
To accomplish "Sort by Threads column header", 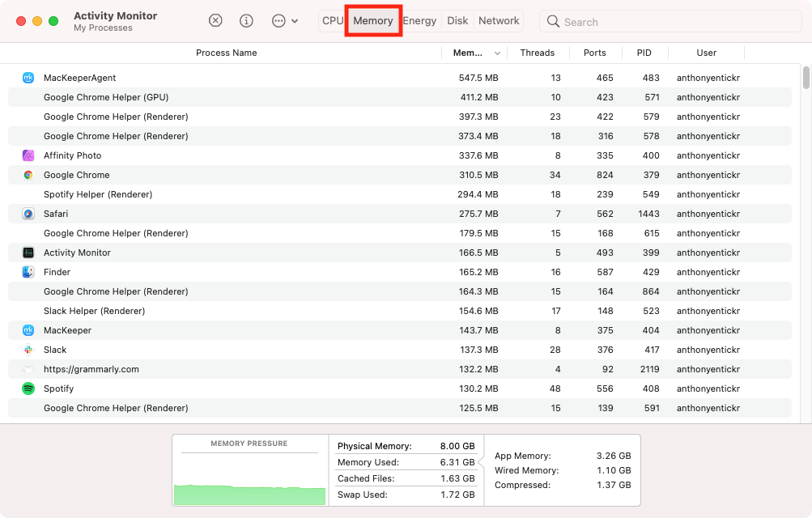I will click(x=537, y=53).
